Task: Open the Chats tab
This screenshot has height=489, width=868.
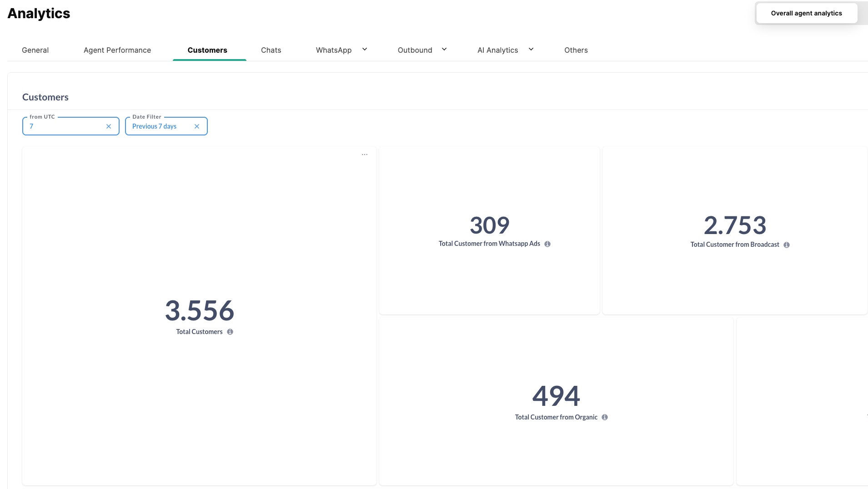Action: pyautogui.click(x=271, y=50)
